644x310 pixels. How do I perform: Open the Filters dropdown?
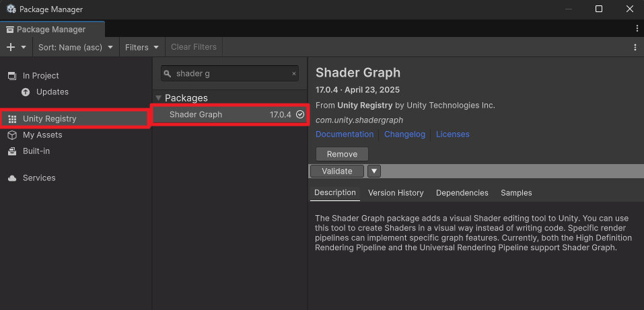(142, 47)
